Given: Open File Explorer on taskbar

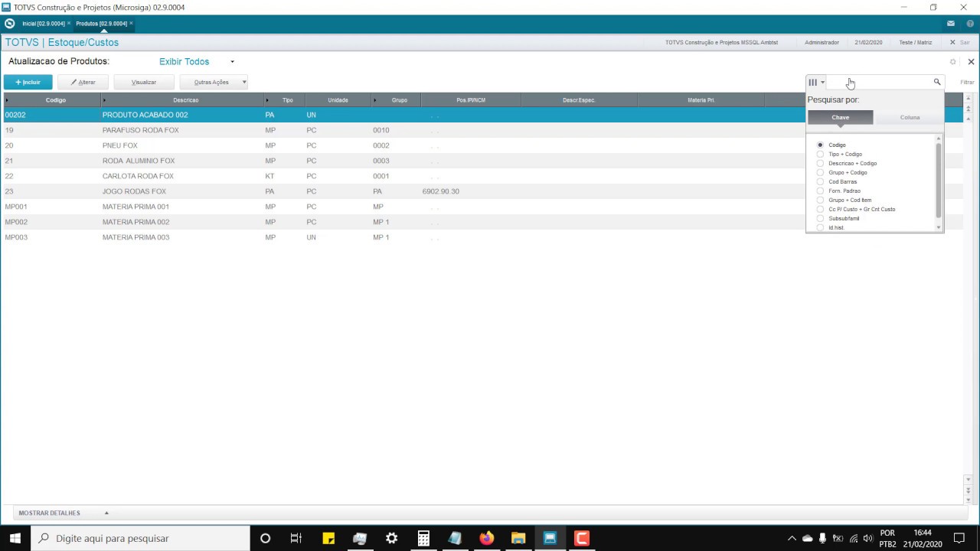Looking at the screenshot, I should 518,538.
